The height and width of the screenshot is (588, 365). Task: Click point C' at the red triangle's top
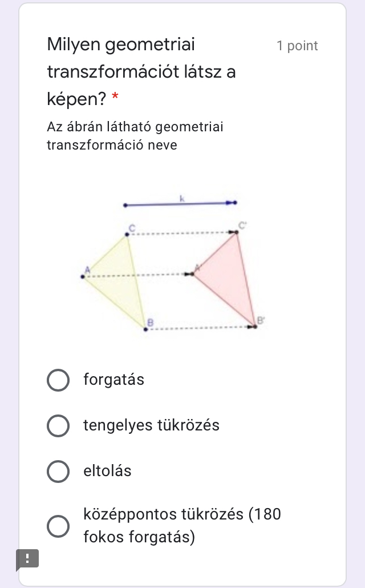(x=237, y=232)
